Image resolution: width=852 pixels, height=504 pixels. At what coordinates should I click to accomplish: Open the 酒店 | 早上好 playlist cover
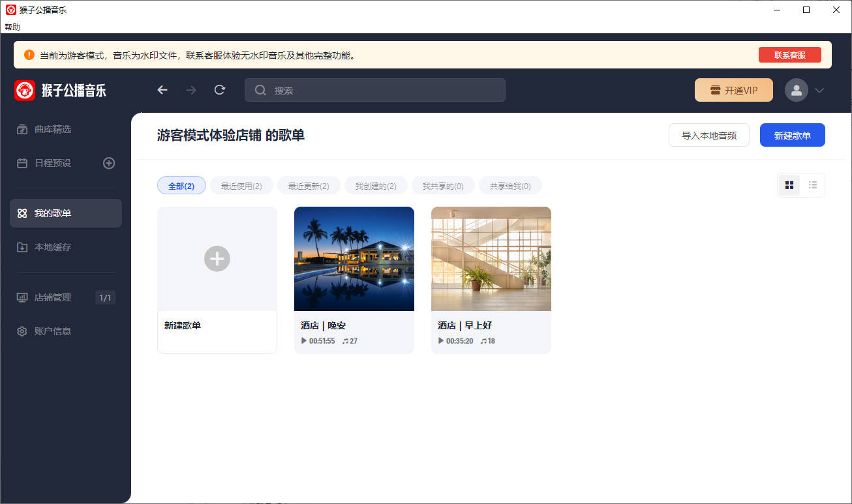[491, 259]
